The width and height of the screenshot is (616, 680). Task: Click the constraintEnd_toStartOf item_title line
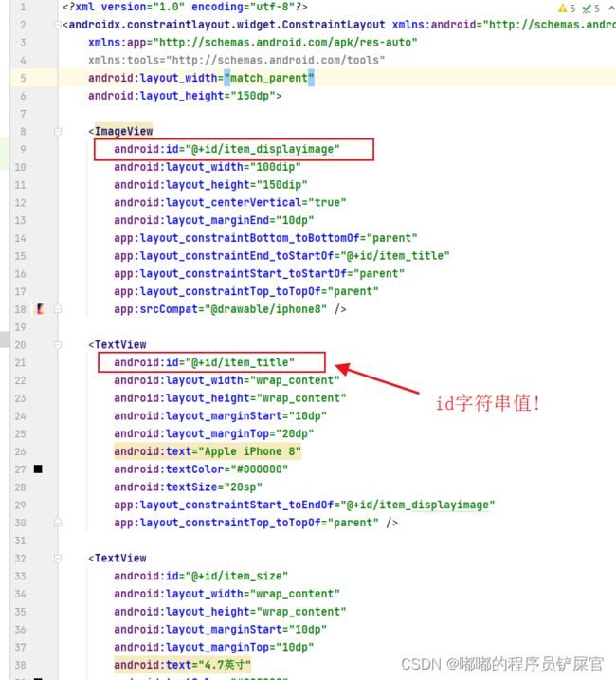tap(281, 256)
